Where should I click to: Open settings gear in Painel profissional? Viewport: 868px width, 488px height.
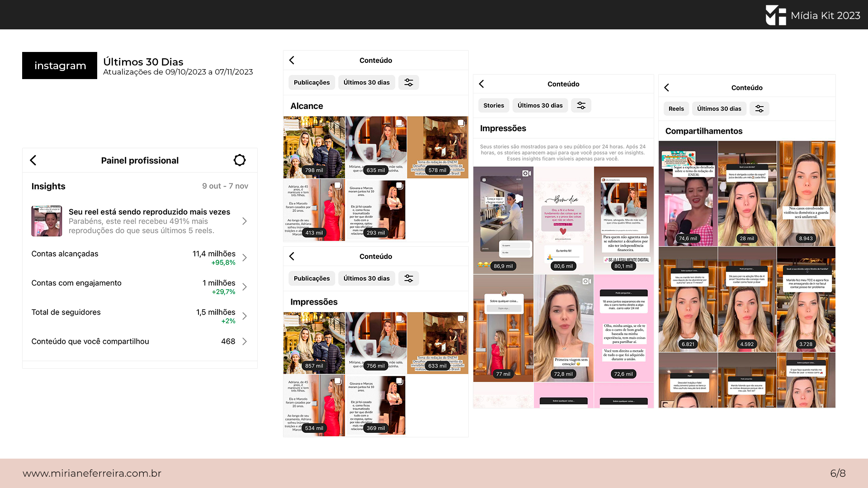[x=240, y=160]
